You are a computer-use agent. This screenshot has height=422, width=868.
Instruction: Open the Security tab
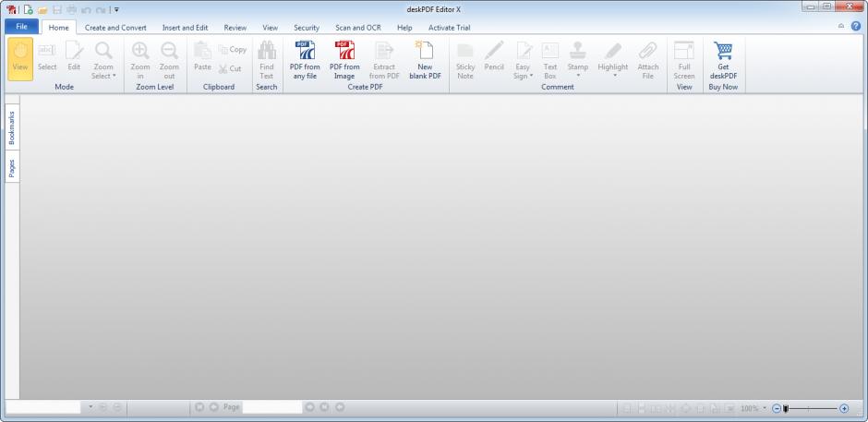pos(307,27)
